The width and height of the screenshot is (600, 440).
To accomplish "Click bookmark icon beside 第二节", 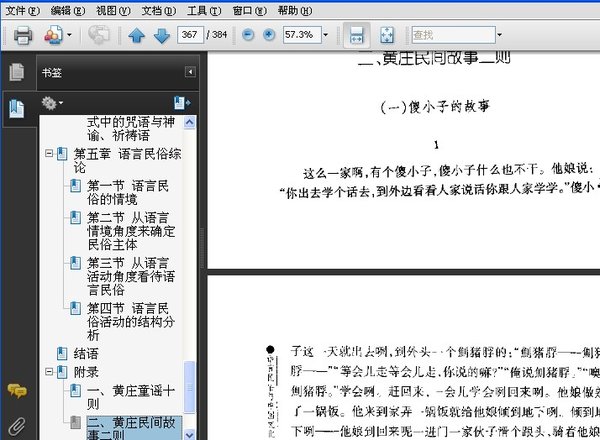I will click(75, 217).
